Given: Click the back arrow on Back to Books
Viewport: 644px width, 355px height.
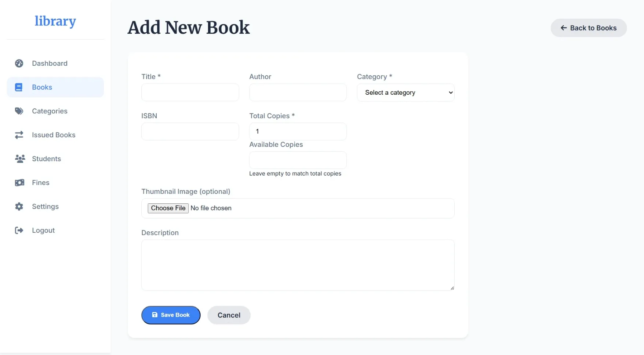Looking at the screenshot, I should [x=564, y=28].
